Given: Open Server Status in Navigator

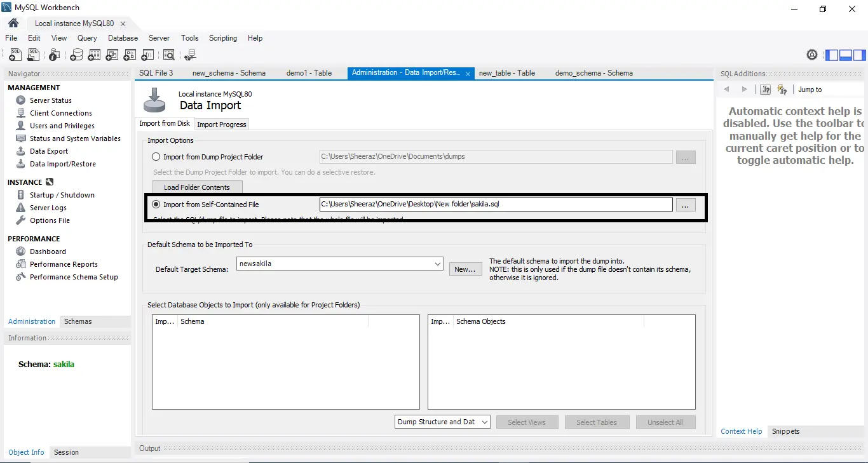Looking at the screenshot, I should pyautogui.click(x=51, y=100).
